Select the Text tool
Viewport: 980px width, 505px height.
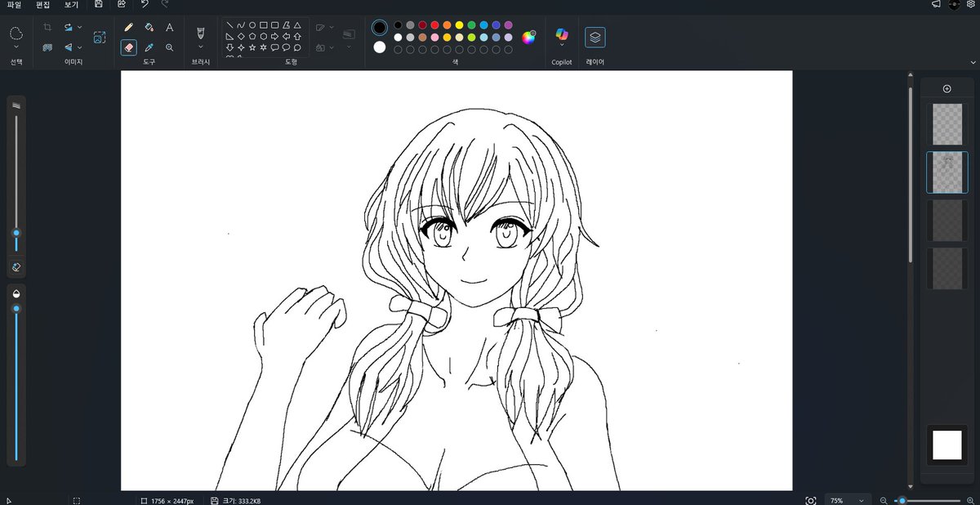(169, 27)
